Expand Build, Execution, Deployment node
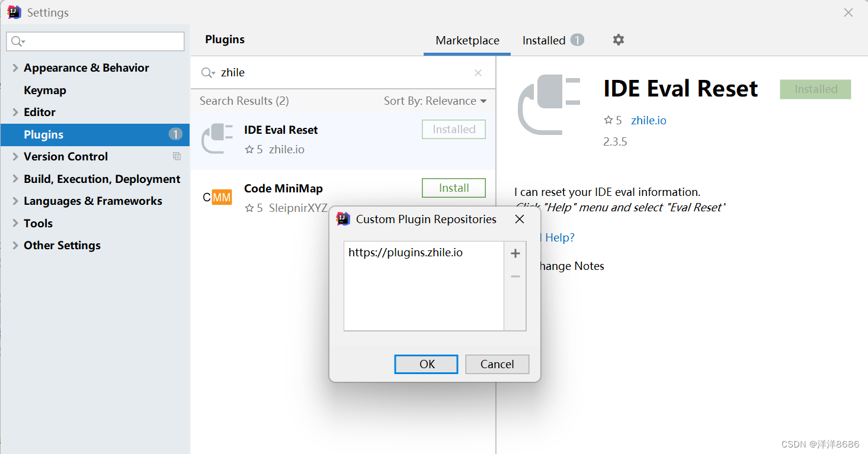 [15, 179]
